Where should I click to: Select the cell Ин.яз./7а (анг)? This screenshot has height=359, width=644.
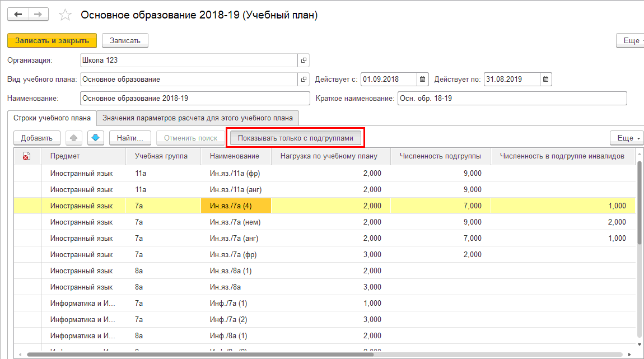(236, 238)
